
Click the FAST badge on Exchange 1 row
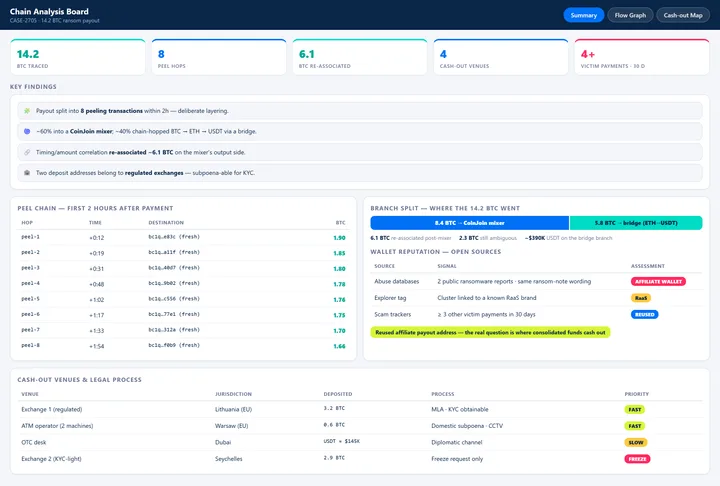point(634,409)
